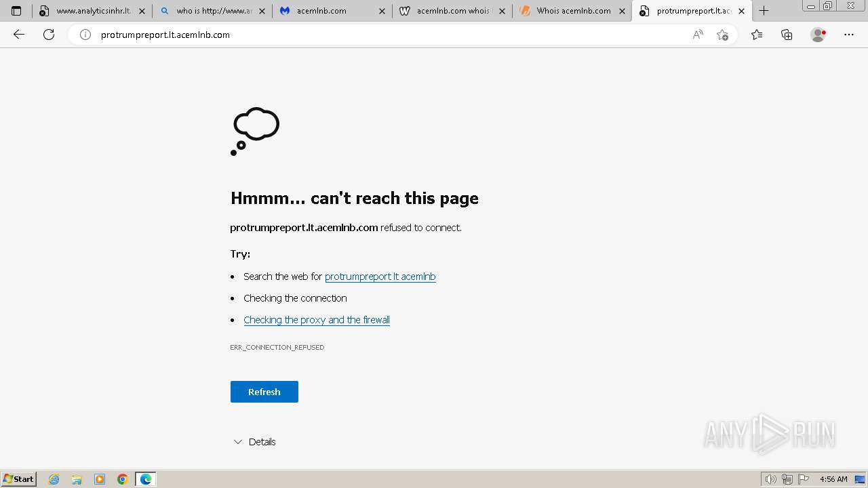
Task: Reload the page with the refresh icon
Action: point(49,35)
